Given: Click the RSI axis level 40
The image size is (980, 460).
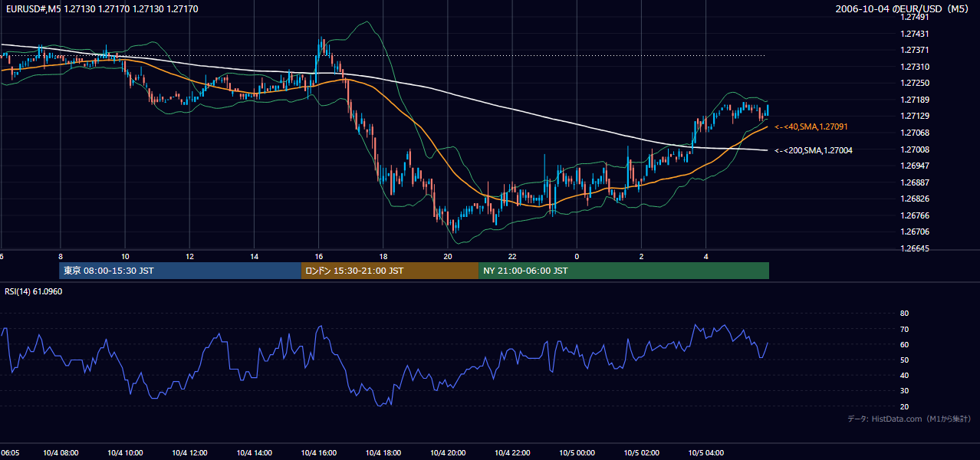Looking at the screenshot, I should click(x=904, y=375).
